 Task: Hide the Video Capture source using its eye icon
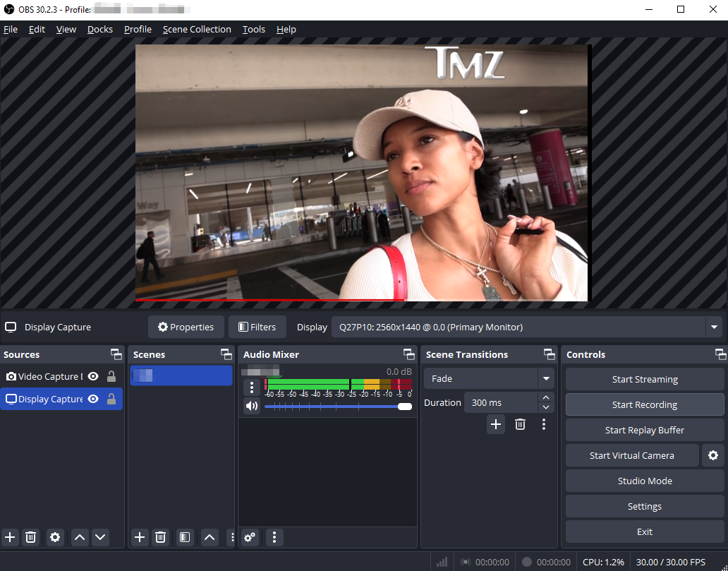point(93,377)
